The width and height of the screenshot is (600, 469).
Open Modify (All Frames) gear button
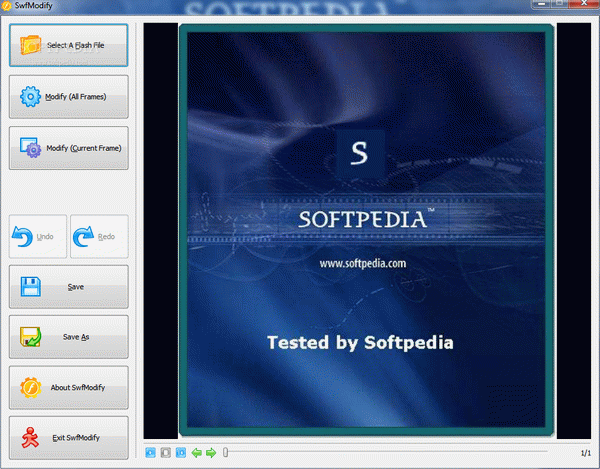(x=69, y=97)
